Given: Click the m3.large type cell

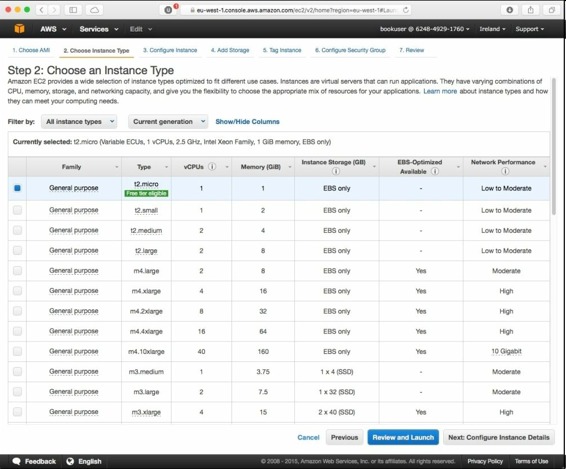Looking at the screenshot, I should (x=146, y=392).
